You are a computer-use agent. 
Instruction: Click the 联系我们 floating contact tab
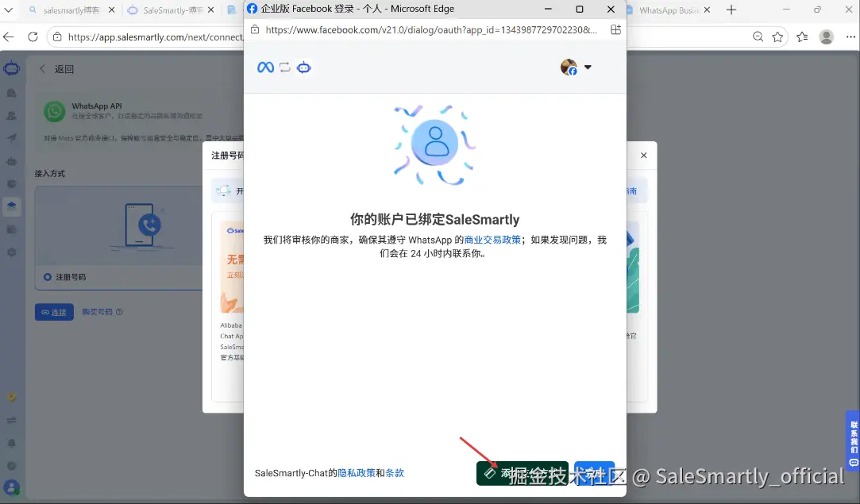(854, 440)
